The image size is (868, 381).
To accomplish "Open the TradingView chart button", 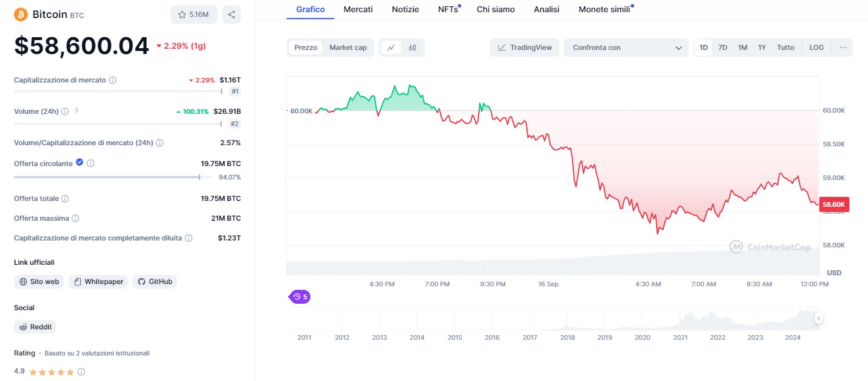I will (x=525, y=48).
